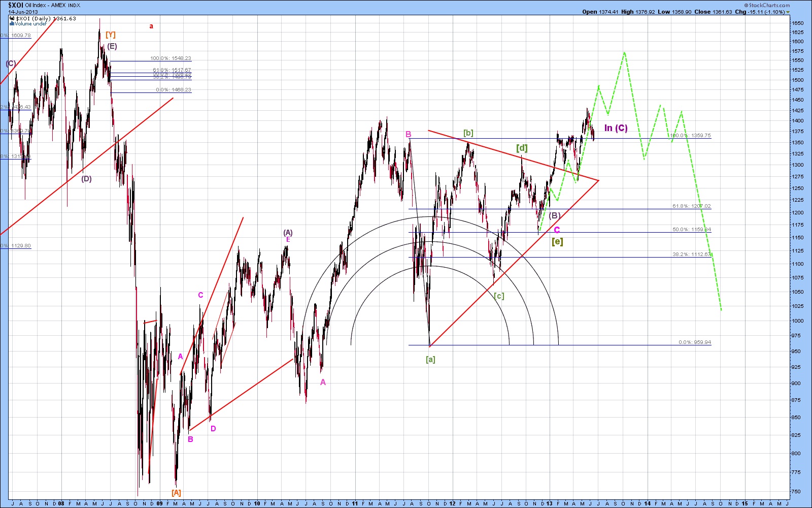Click the red lowercase 'a' annotation
Viewport: 812px width, 508px height.
tap(151, 26)
